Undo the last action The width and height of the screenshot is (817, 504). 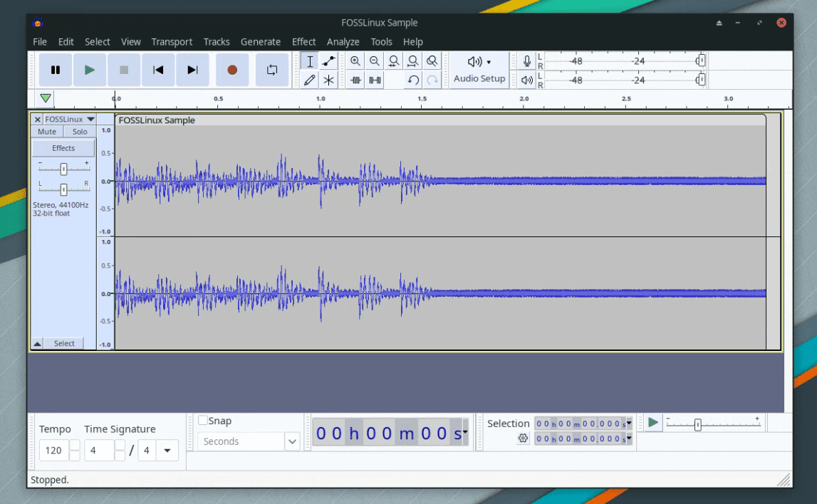pos(412,80)
